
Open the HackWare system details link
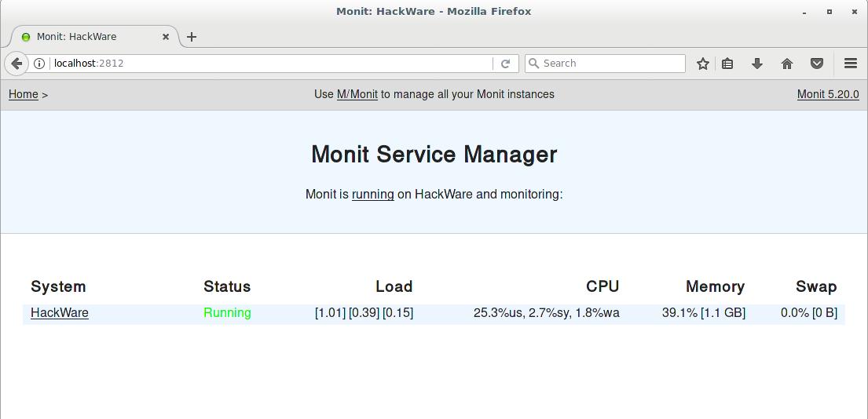coord(60,312)
